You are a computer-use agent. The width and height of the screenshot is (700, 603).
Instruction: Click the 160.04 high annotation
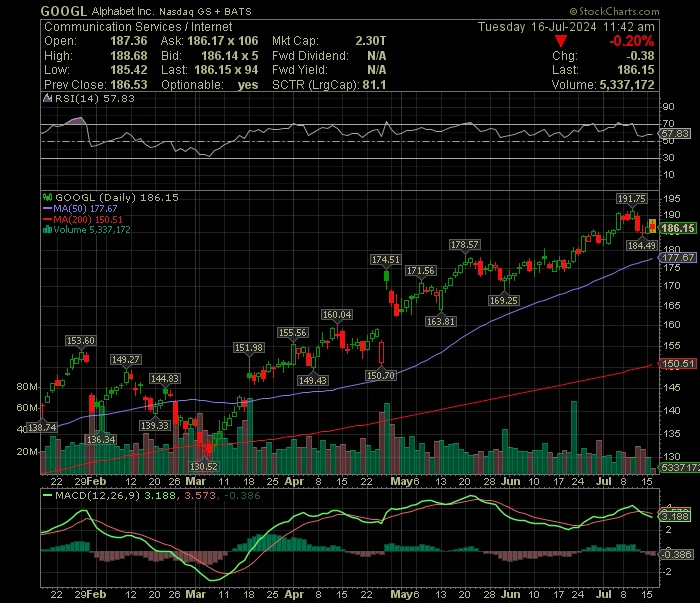pos(337,315)
